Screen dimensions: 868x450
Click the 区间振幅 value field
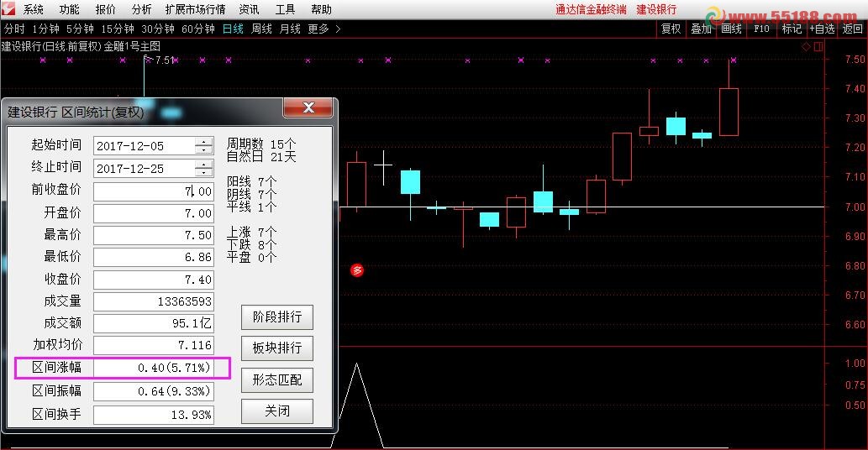[x=153, y=391]
